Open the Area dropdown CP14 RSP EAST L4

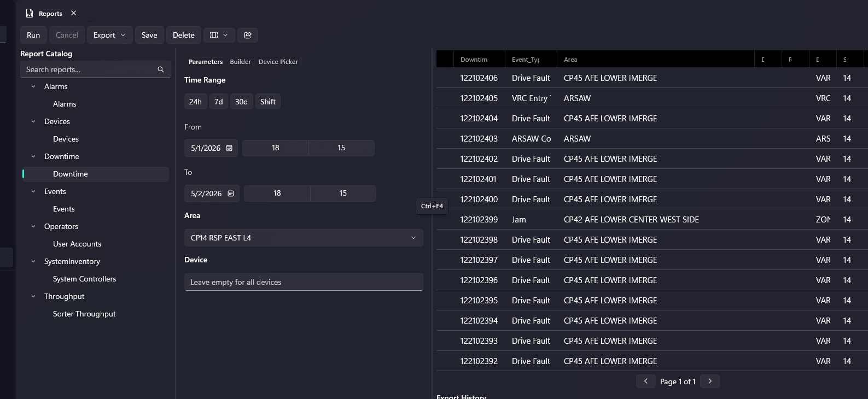(x=304, y=238)
